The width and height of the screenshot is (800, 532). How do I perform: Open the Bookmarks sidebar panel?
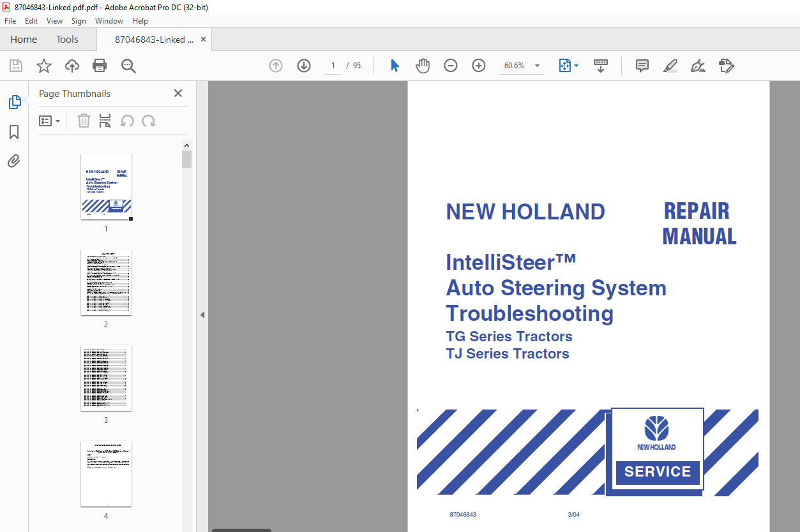coord(14,132)
